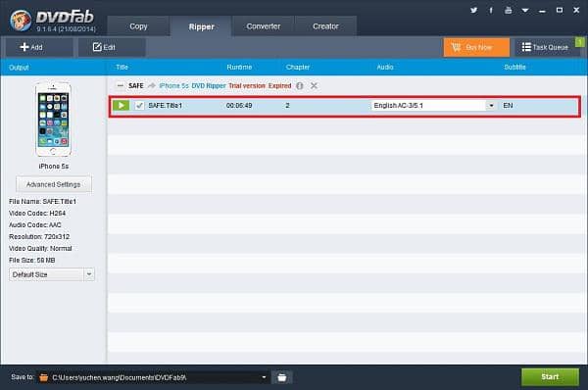
Task: Open the YouTube link icon
Action: pos(508,10)
